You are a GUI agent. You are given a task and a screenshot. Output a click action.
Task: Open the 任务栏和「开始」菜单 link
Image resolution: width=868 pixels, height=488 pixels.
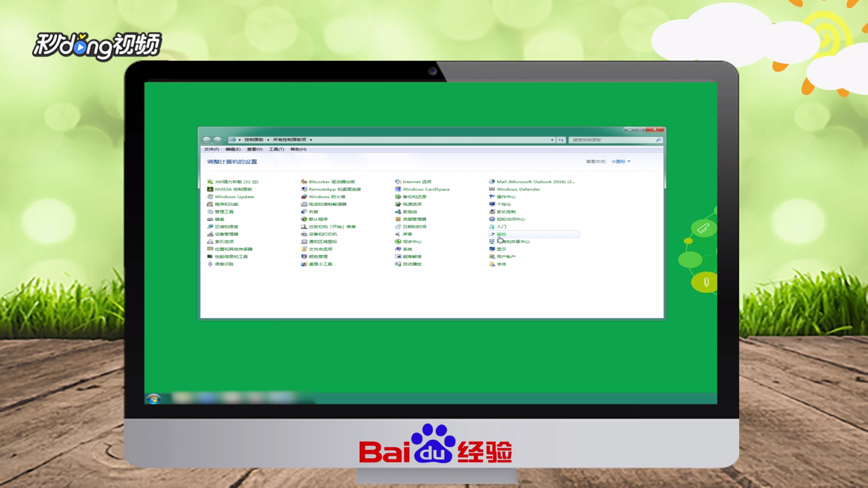332,226
